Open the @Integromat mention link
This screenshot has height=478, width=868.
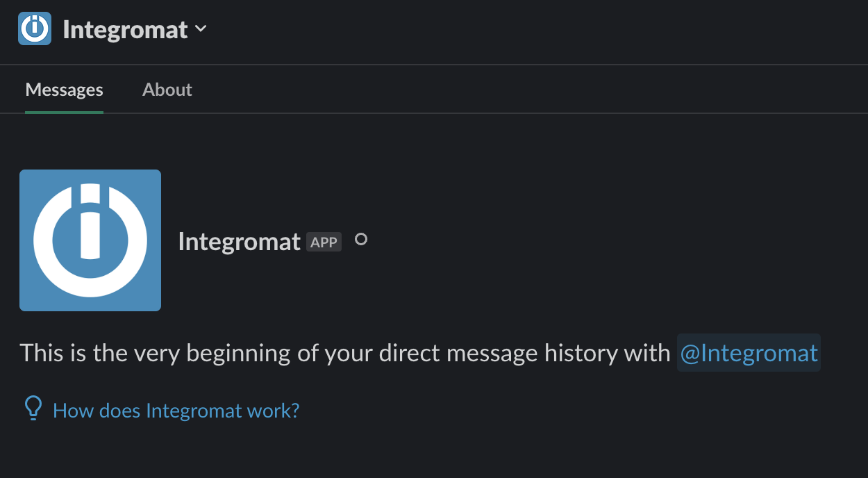tap(749, 353)
